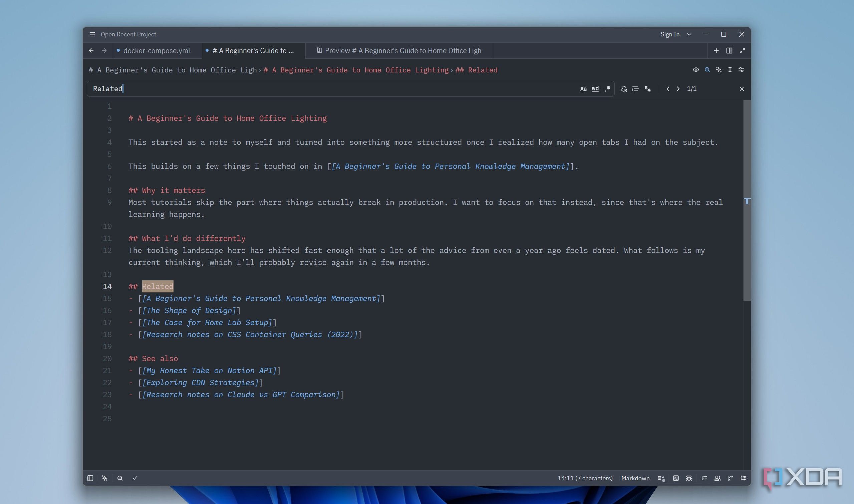Viewport: 854px width, 504px height.
Task: Click the title heading on line 2
Action: pyautogui.click(x=228, y=118)
